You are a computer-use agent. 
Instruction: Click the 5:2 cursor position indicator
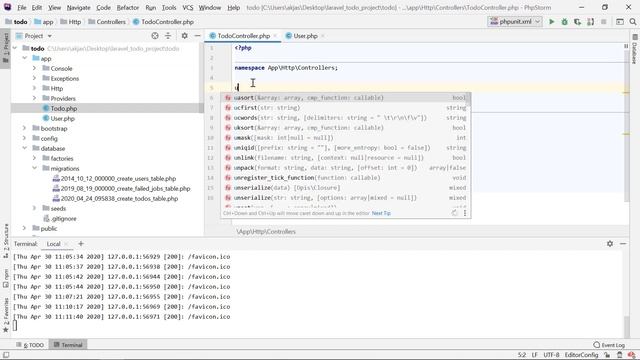522,355
